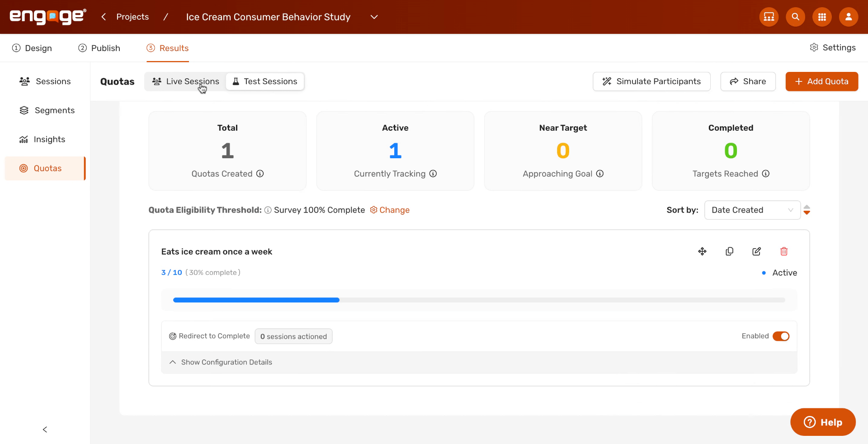Open the apps grid icon
The image size is (868, 444).
(822, 17)
